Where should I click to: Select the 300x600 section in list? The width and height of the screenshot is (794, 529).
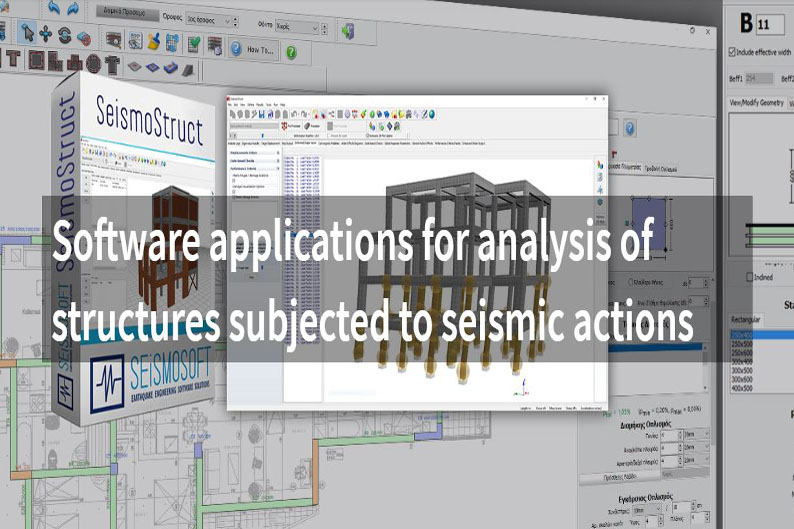(742, 379)
